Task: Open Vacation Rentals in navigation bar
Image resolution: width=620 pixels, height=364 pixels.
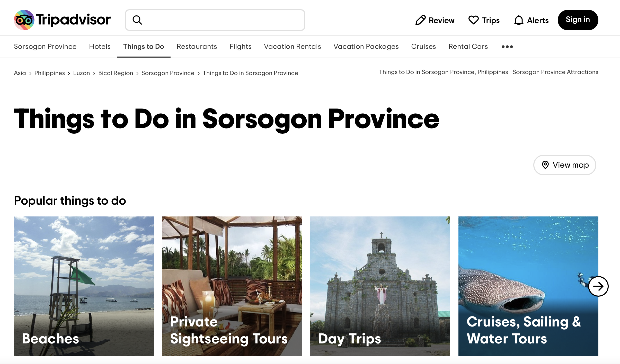Action: [292, 47]
